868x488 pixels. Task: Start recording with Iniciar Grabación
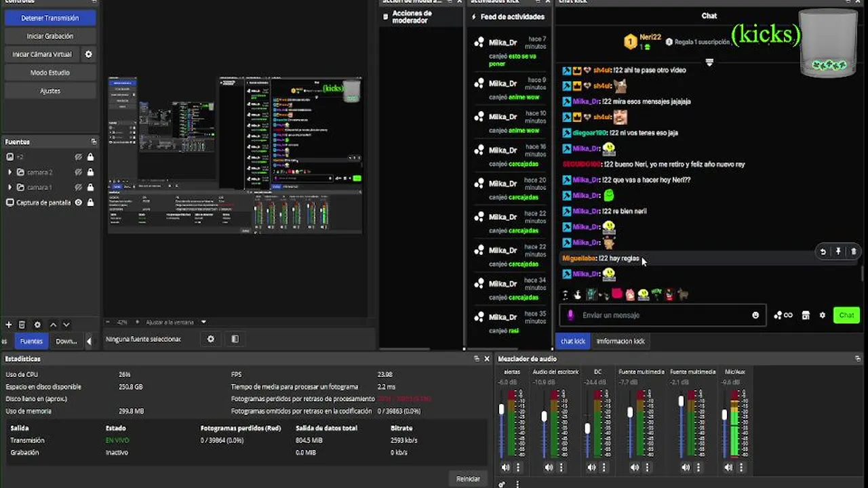pos(50,36)
